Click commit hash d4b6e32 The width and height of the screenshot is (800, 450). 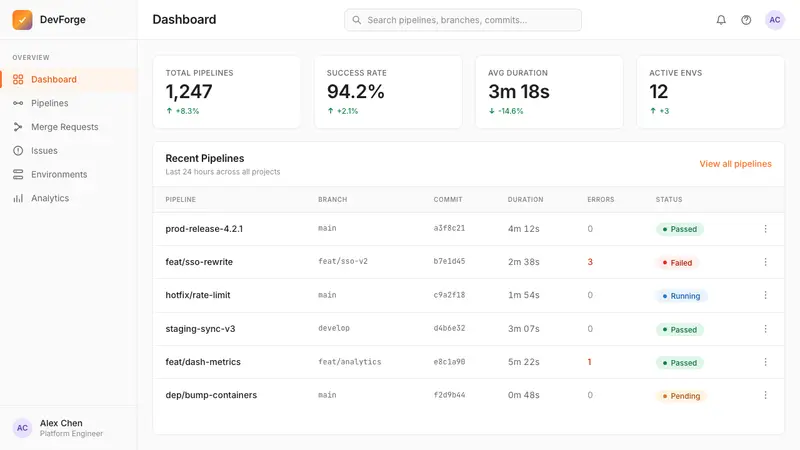pyautogui.click(x=449, y=328)
